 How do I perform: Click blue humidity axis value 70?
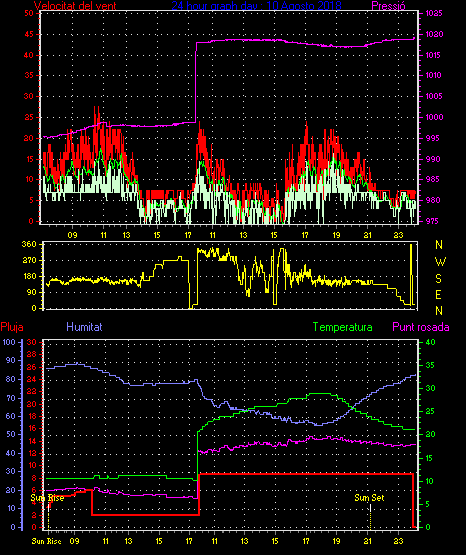[11, 398]
